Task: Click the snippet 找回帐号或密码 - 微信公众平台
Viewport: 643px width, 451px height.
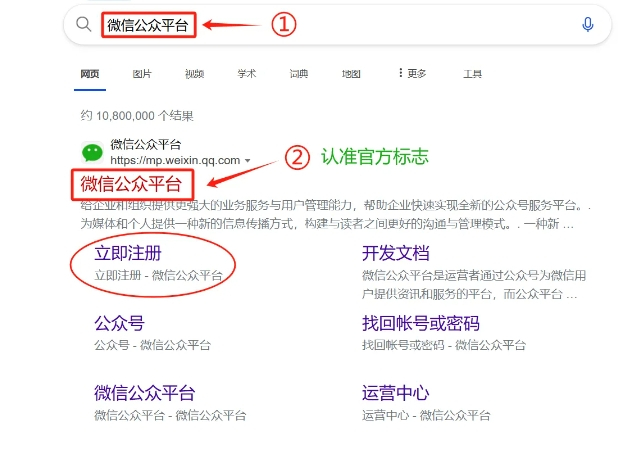Action: pyautogui.click(x=444, y=345)
